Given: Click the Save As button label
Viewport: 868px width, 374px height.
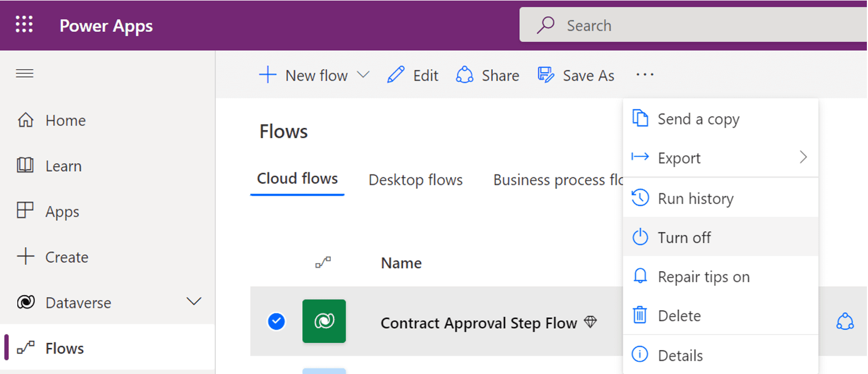Looking at the screenshot, I should click(x=588, y=76).
